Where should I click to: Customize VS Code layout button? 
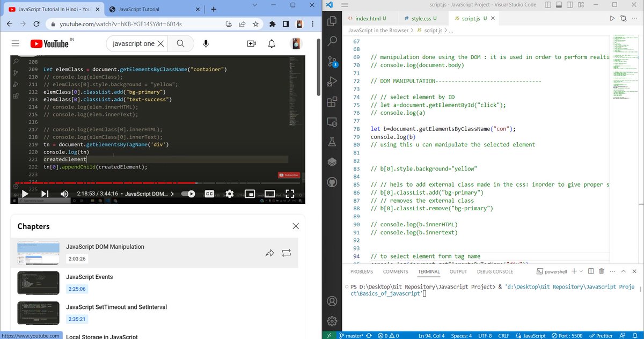581,5
